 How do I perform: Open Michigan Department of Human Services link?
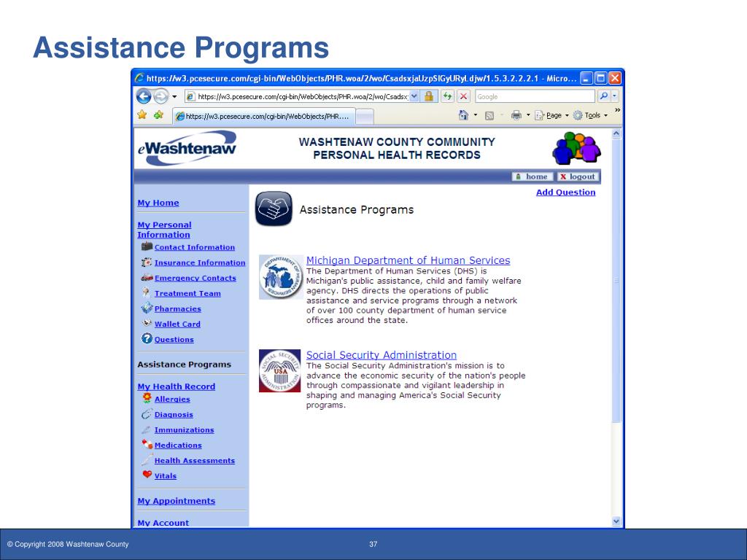408,260
